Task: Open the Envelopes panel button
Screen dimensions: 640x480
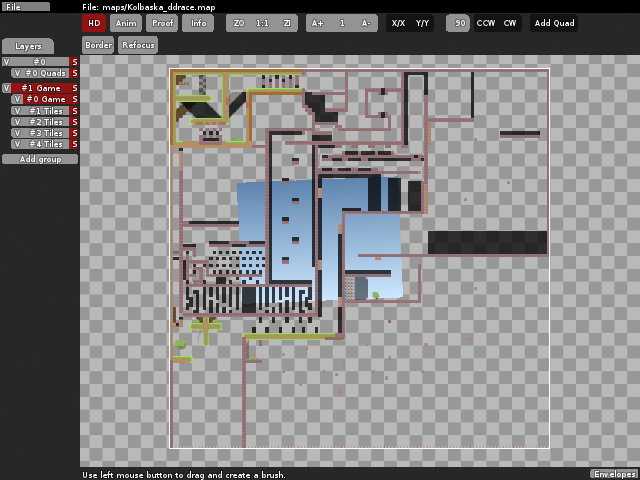Action: (614, 474)
